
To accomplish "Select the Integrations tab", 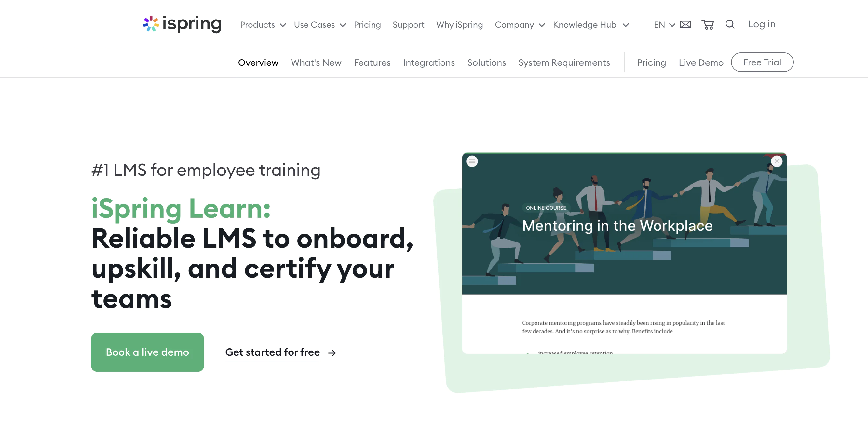I will point(429,62).
